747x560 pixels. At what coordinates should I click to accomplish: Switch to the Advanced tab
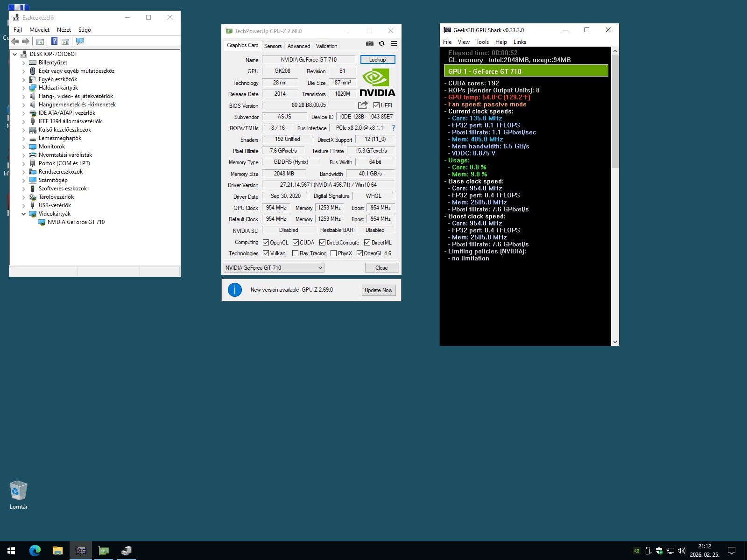pos(299,46)
